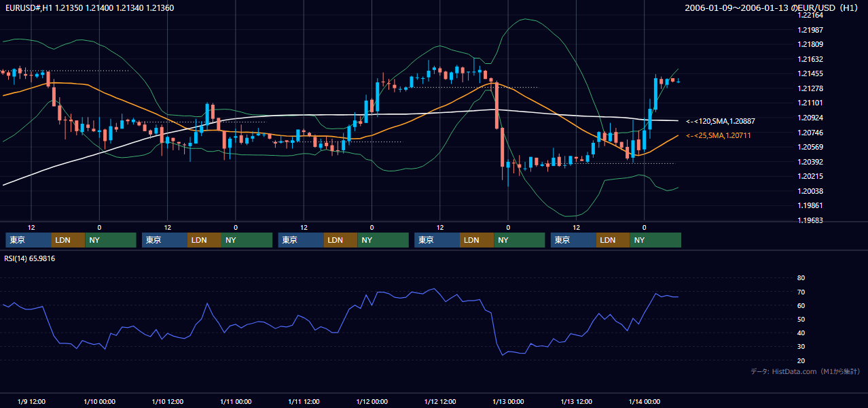The width and height of the screenshot is (868, 408).
Task: Click the rightmost NY session box
Action: pyautogui.click(x=655, y=240)
